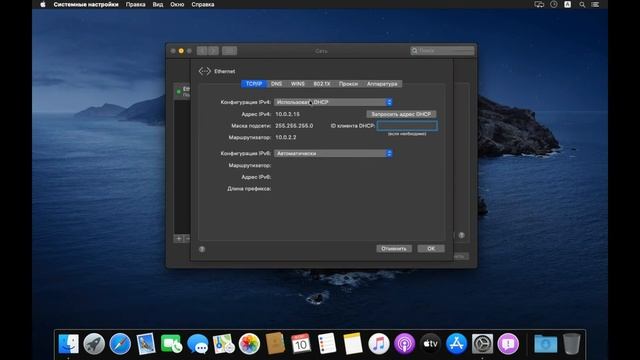Viewport: 640px width, 360px height.
Task: Open Downloads folder in dock
Action: (x=546, y=344)
